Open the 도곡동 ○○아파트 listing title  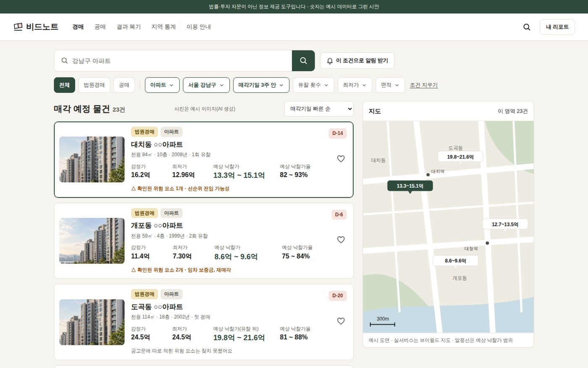coord(157,307)
